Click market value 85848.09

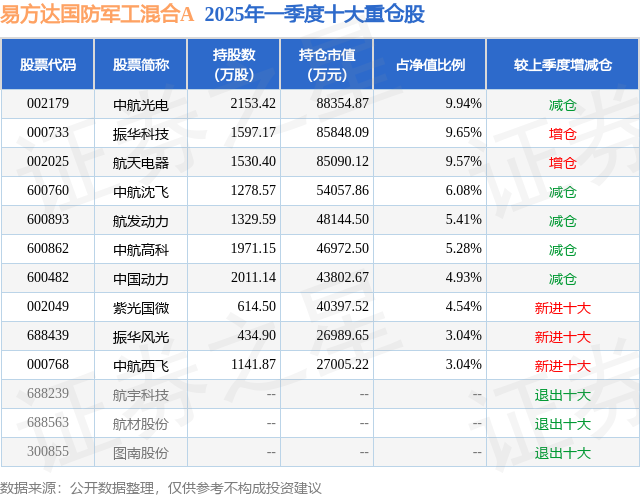(x=342, y=132)
